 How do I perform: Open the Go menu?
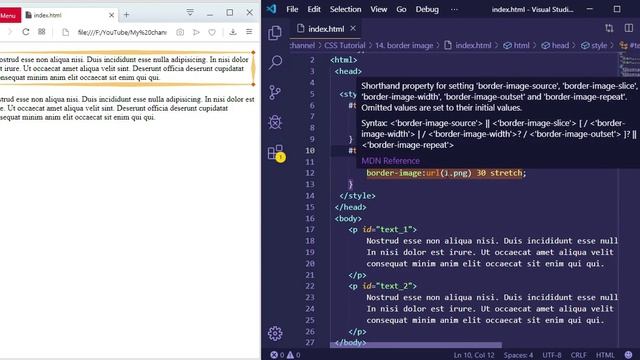(x=401, y=9)
